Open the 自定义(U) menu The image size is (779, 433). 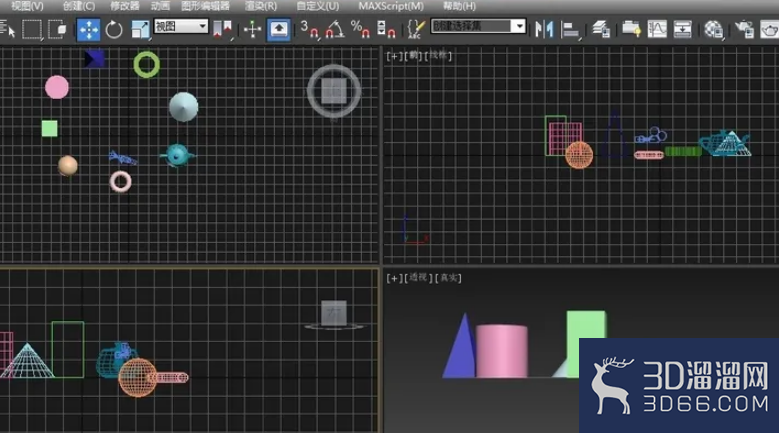317,6
